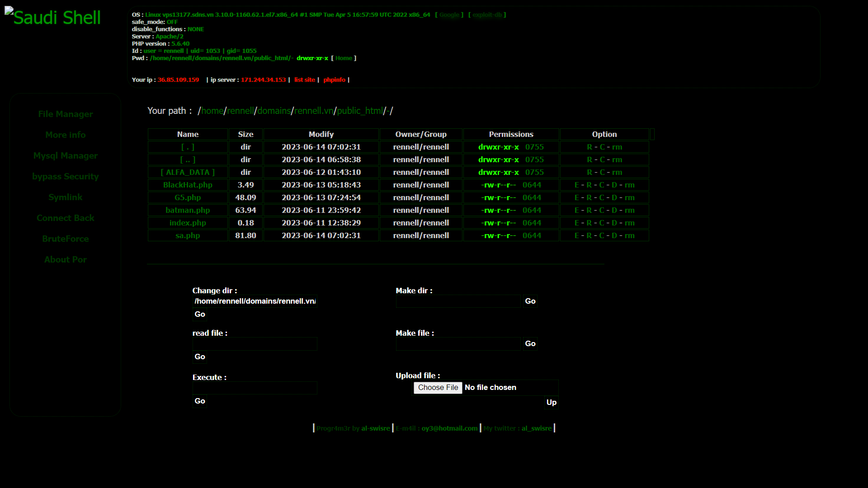Click the al_swisre twitter link
This screenshot has height=488, width=868.
(537, 428)
